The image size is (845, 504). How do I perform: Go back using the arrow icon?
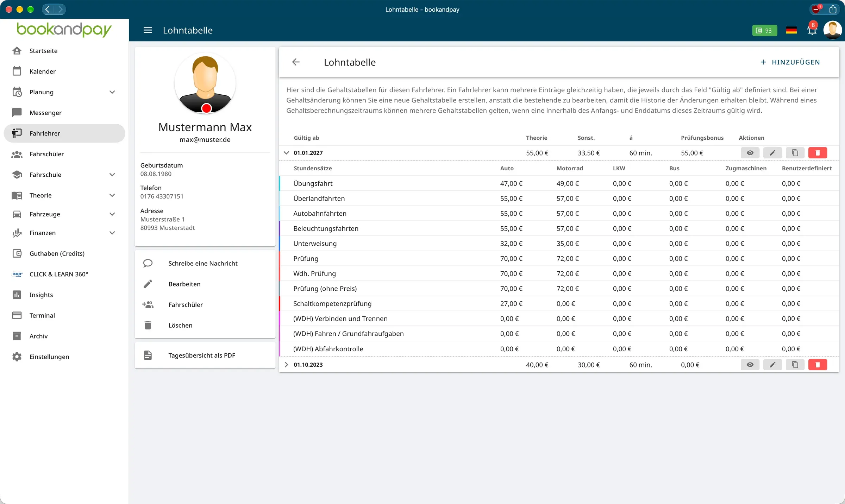(x=296, y=62)
